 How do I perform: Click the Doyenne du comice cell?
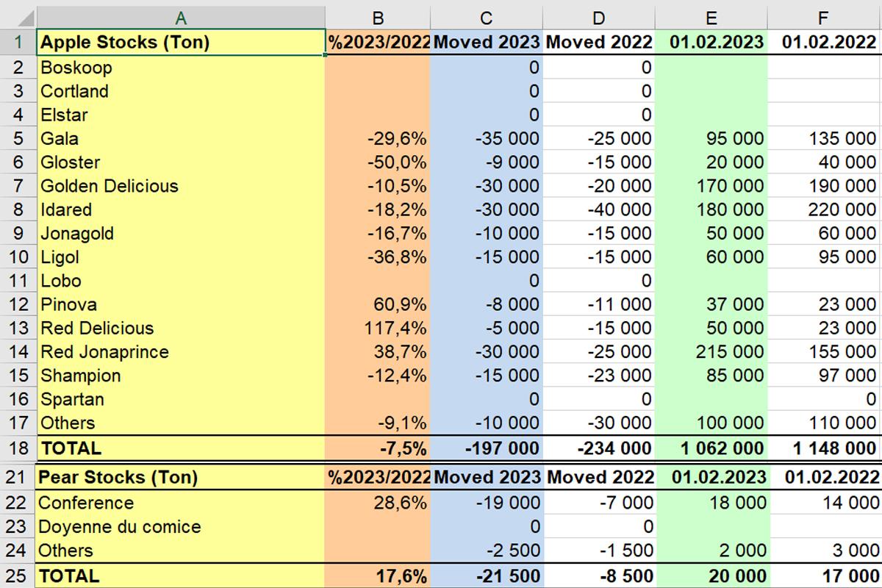pos(181,527)
